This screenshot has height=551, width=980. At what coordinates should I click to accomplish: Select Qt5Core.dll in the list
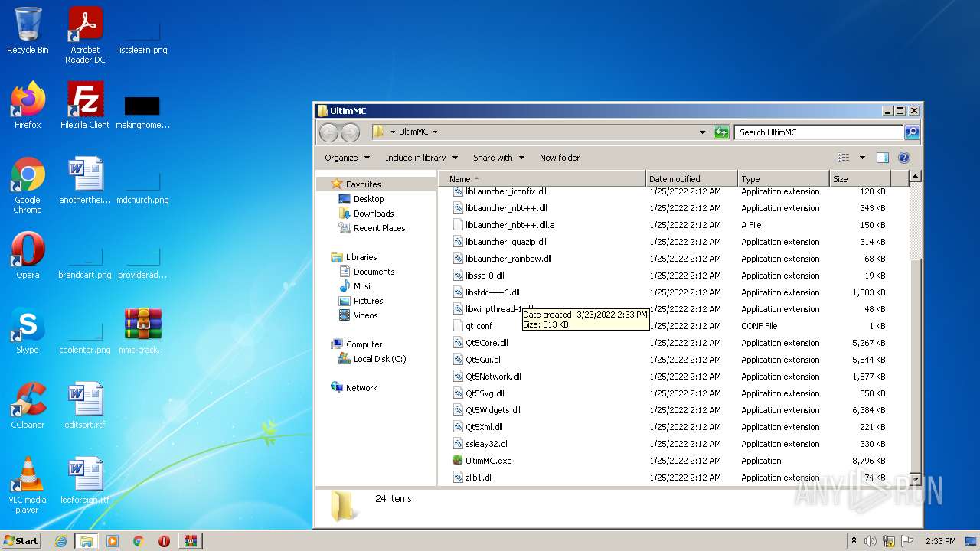click(x=487, y=343)
